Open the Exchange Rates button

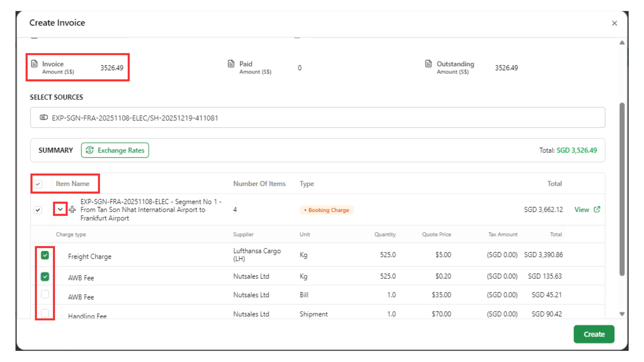tap(115, 150)
